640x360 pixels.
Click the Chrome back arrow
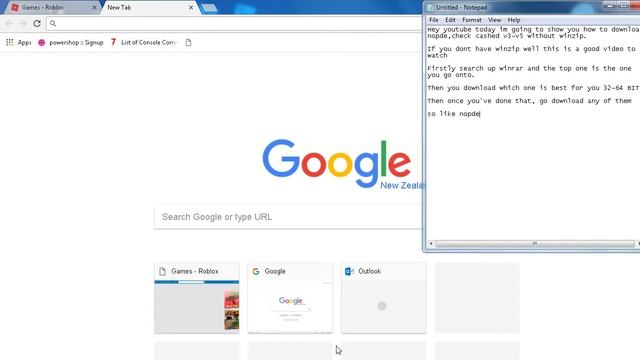click(9, 24)
